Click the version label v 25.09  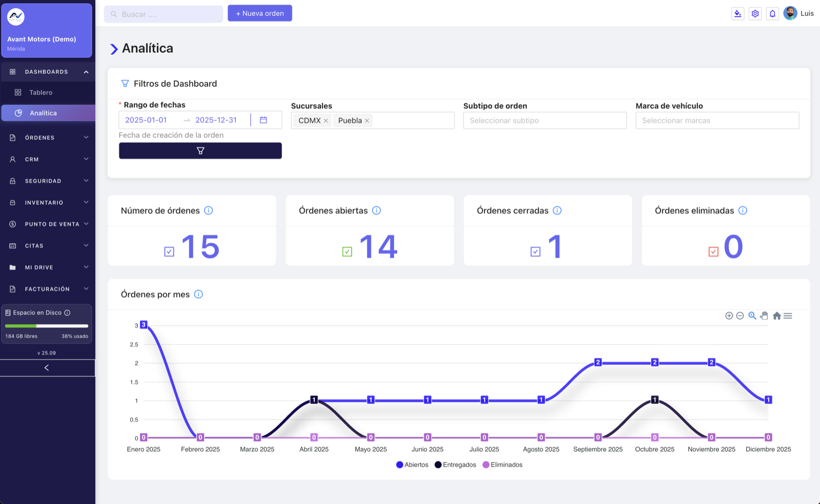[x=47, y=353]
